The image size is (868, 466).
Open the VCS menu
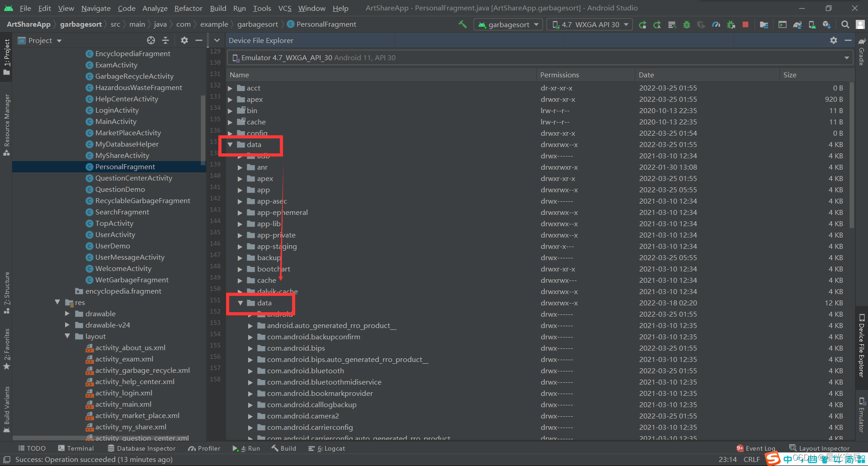coord(285,8)
